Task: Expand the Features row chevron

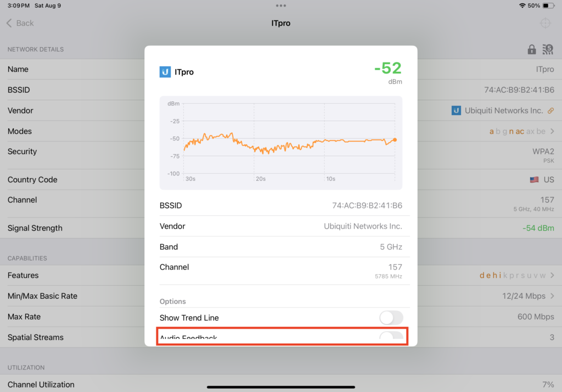Action: coord(552,275)
